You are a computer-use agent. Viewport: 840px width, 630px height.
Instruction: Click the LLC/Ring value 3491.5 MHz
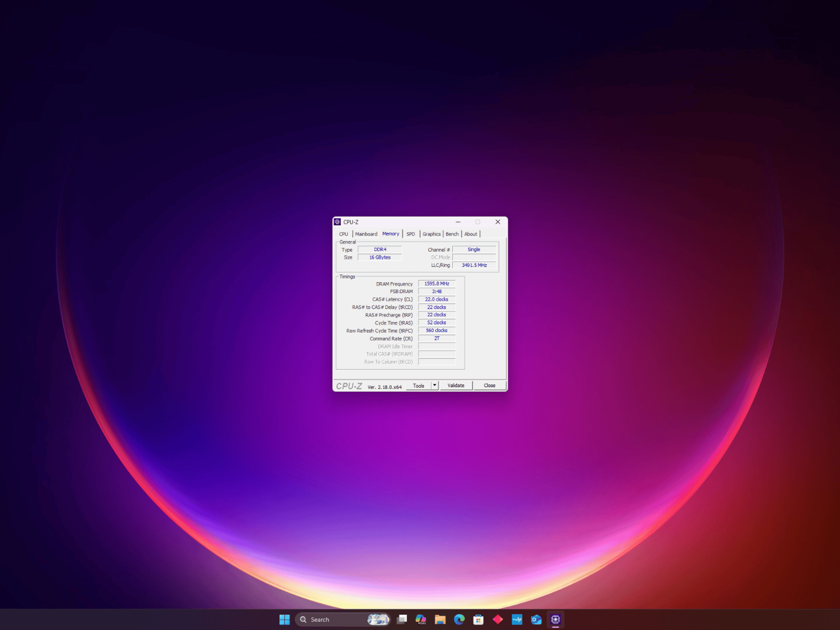point(474,265)
